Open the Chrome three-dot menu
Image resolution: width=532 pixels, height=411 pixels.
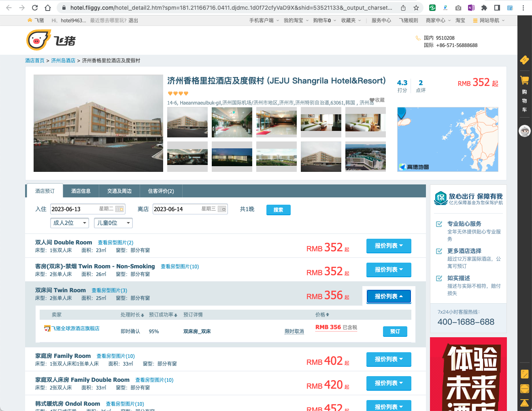pyautogui.click(x=523, y=8)
